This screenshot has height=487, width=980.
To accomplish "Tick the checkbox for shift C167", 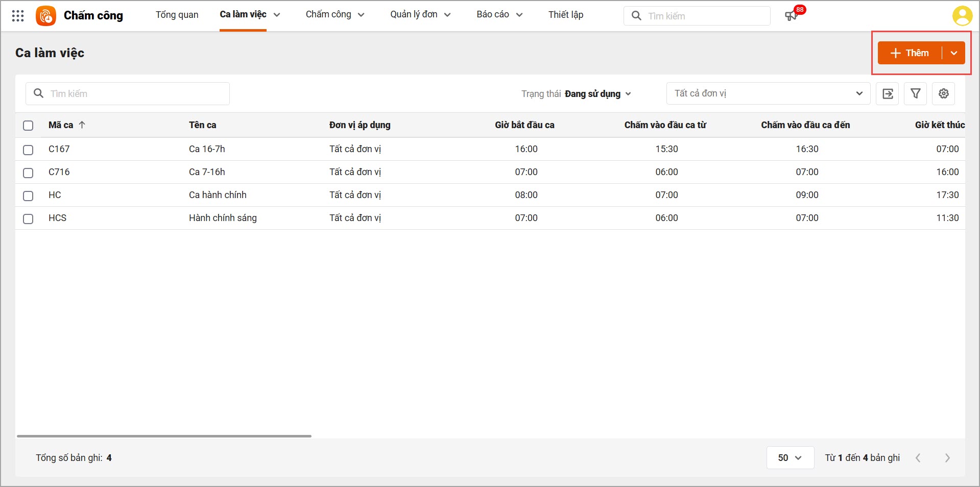I will pyautogui.click(x=28, y=150).
